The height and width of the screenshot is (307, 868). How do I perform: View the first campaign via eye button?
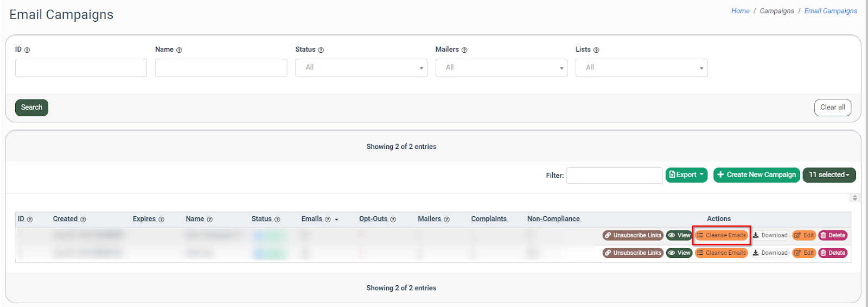coord(679,235)
